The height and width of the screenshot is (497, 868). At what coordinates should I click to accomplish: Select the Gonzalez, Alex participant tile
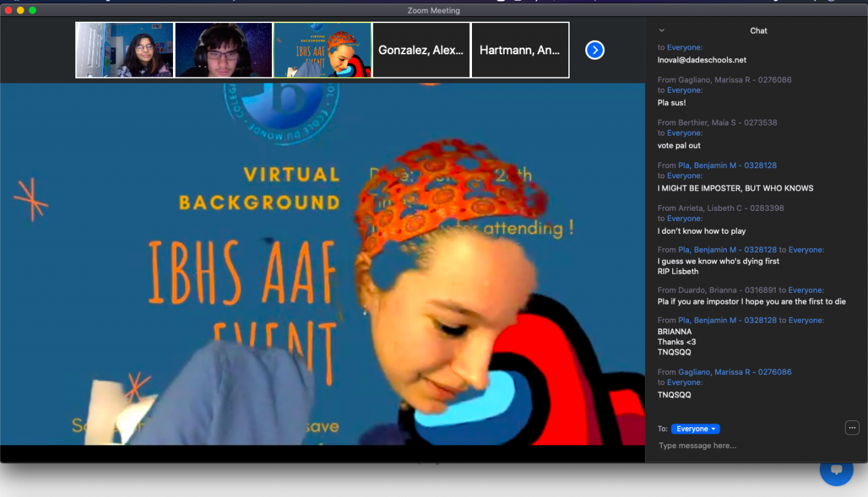click(421, 50)
